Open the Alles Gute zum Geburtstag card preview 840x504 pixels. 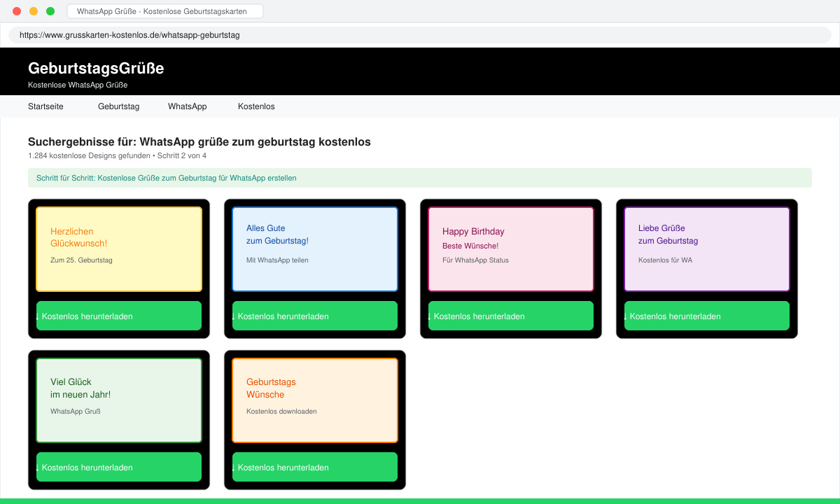pos(315,249)
